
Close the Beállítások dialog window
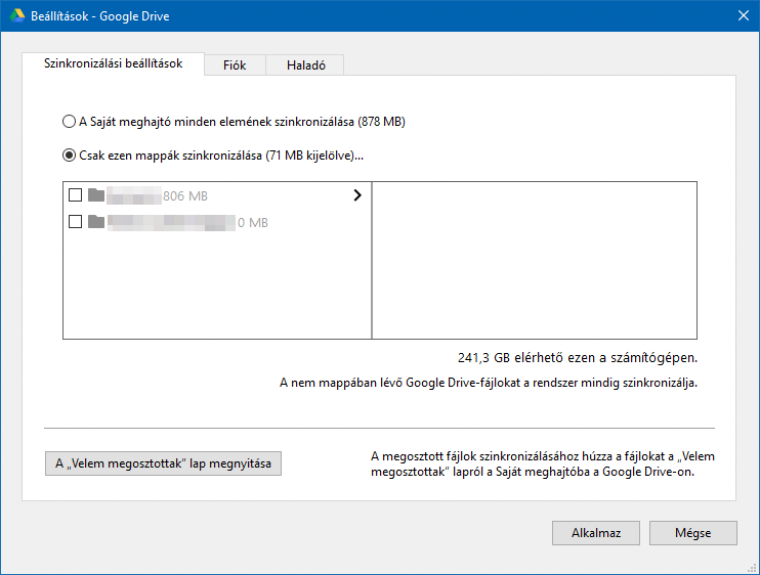[x=743, y=16]
